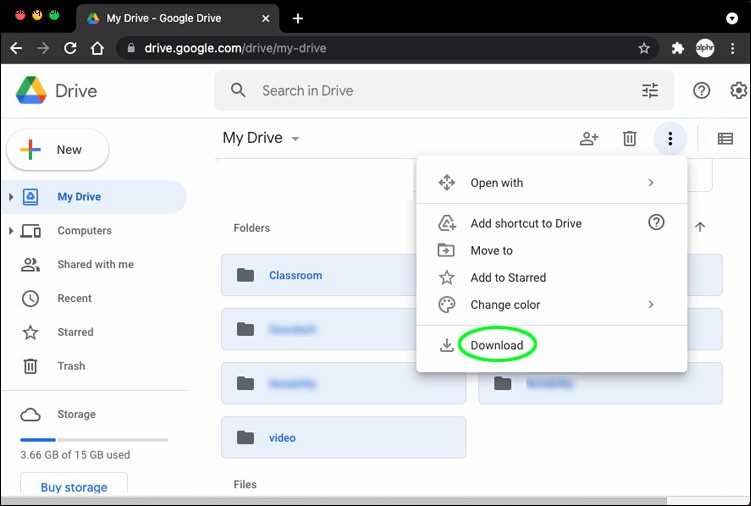This screenshot has width=751, height=506.
Task: Select Add shortcut to Drive
Action: click(551, 223)
